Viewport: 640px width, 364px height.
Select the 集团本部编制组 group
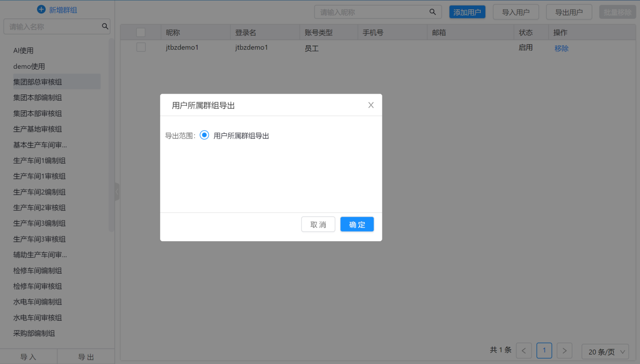pyautogui.click(x=37, y=98)
